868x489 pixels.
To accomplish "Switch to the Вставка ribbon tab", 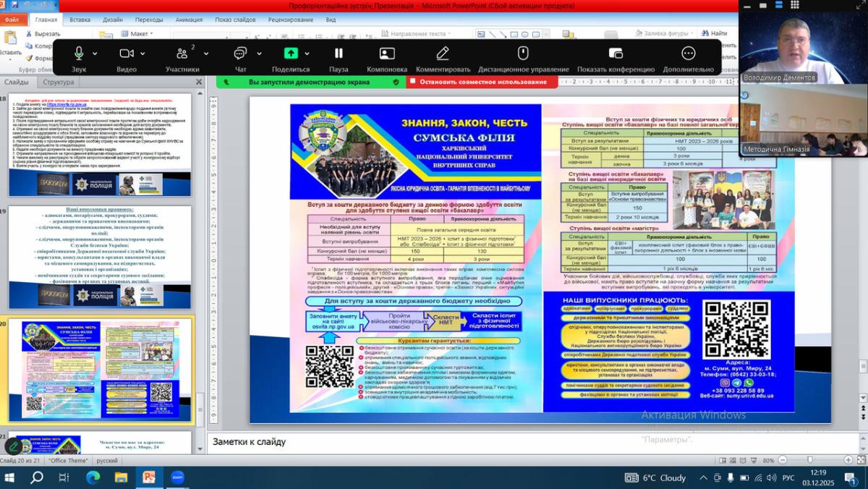I will coord(80,20).
